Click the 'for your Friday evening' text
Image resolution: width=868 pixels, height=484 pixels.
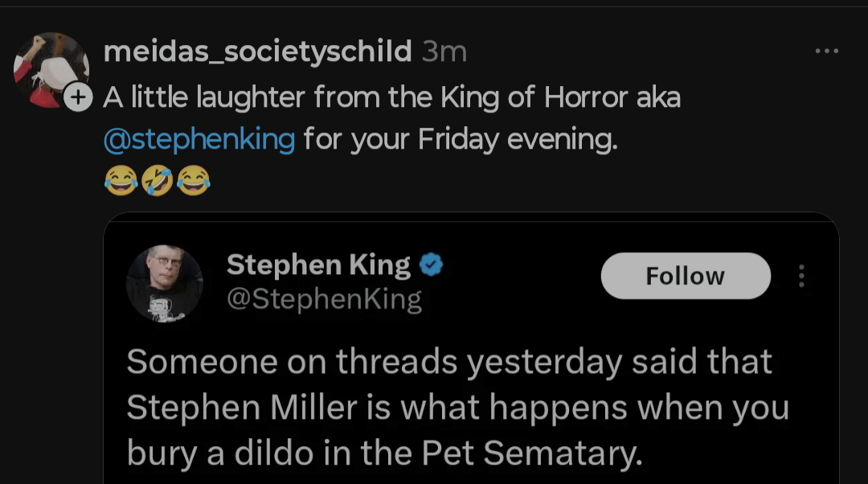point(461,140)
